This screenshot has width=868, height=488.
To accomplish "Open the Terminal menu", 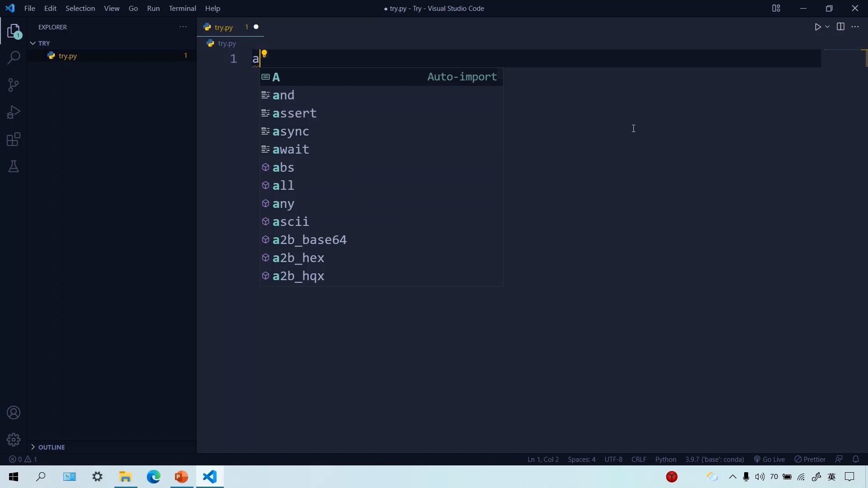I will click(x=183, y=8).
